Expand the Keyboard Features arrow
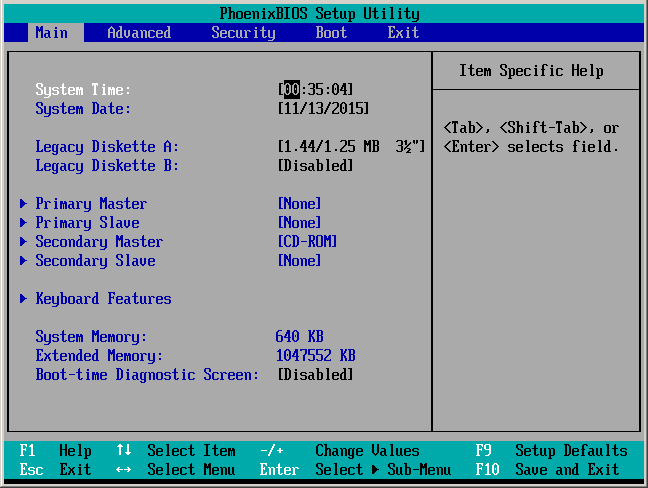This screenshot has height=488, width=648. [24, 298]
